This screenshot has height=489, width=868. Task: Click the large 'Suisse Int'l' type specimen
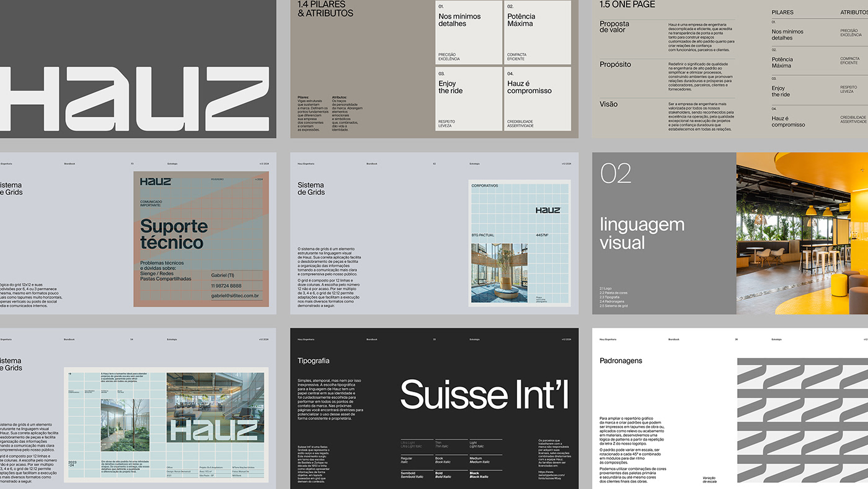[x=484, y=395]
